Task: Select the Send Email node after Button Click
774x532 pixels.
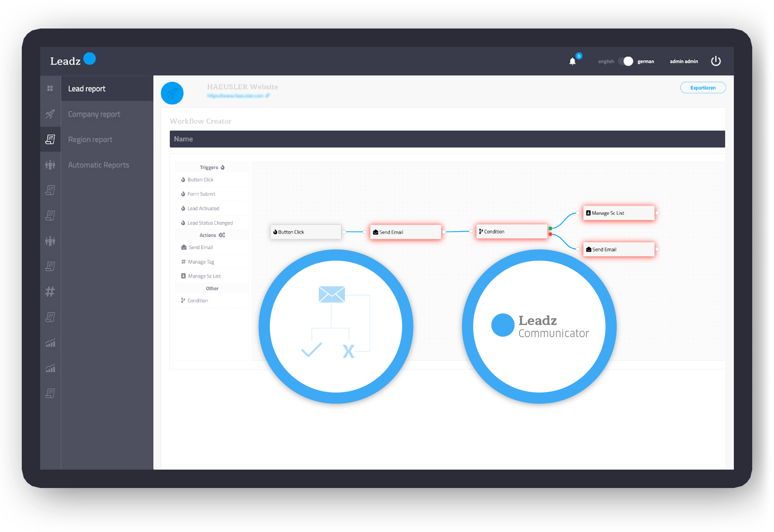Action: click(x=405, y=232)
